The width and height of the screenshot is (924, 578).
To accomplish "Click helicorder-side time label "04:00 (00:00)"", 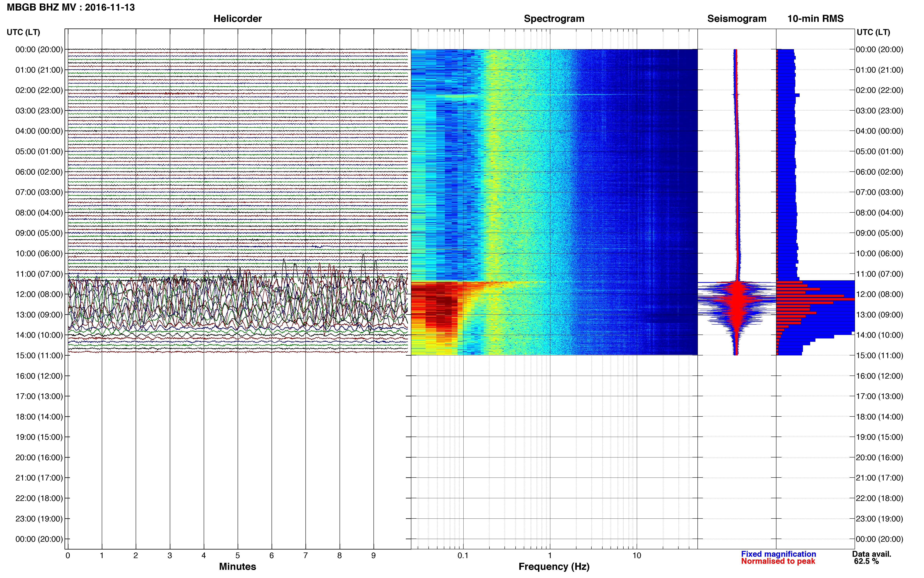I will coord(39,131).
